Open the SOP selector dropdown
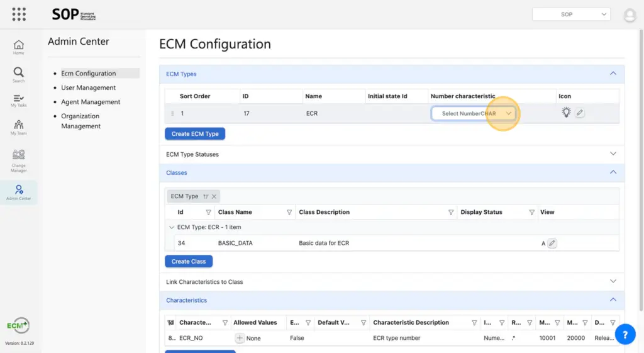Image resolution: width=644 pixels, height=353 pixels. (x=570, y=14)
